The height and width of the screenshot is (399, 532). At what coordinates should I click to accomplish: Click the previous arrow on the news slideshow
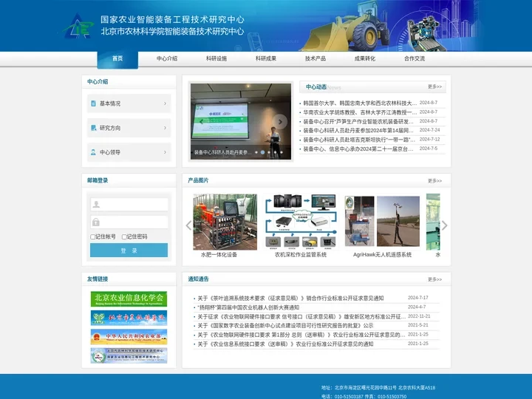201,121
